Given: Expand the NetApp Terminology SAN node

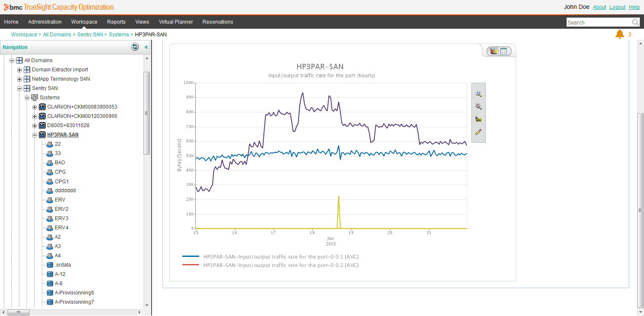Looking at the screenshot, I should [x=19, y=79].
